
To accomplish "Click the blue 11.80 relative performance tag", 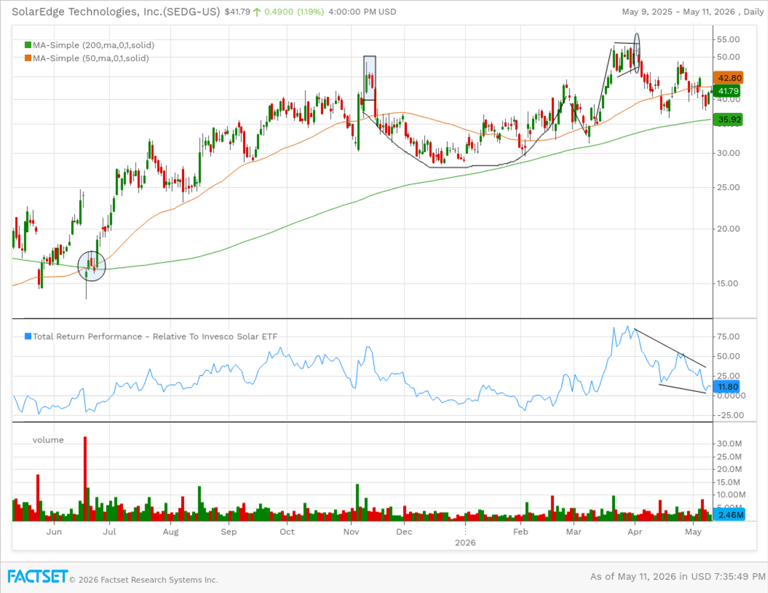I will coord(727,387).
